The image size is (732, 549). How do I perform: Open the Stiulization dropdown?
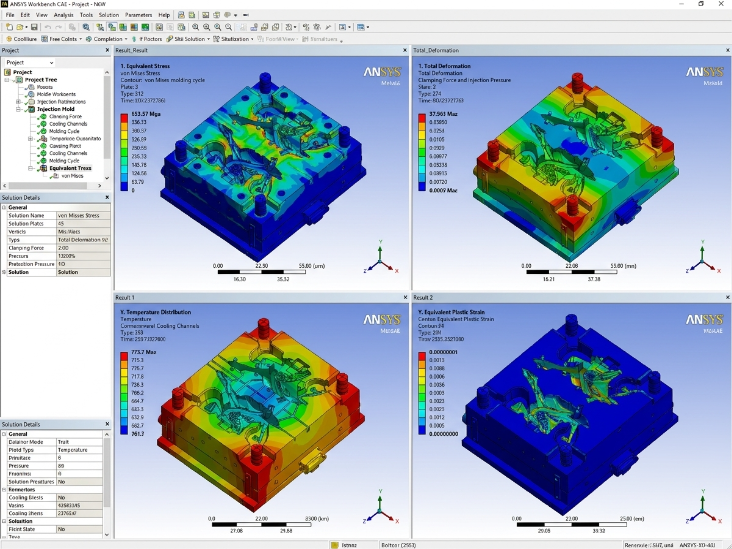click(233, 39)
